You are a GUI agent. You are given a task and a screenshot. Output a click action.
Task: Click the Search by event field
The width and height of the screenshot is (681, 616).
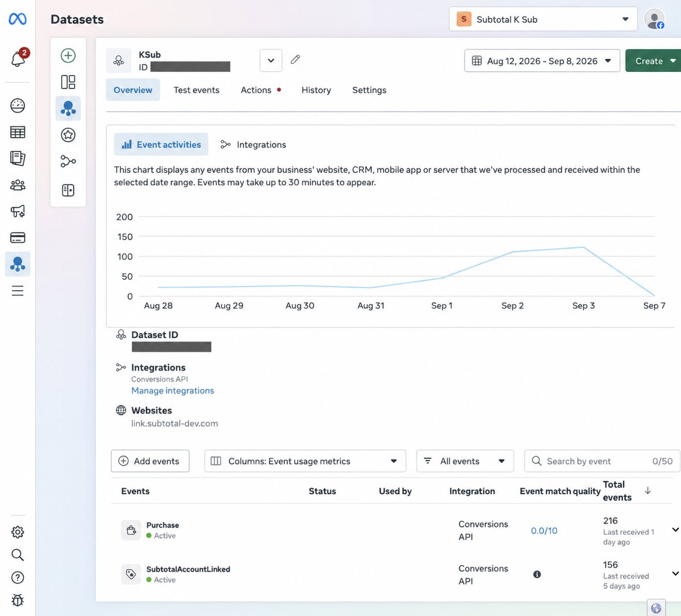click(x=602, y=461)
